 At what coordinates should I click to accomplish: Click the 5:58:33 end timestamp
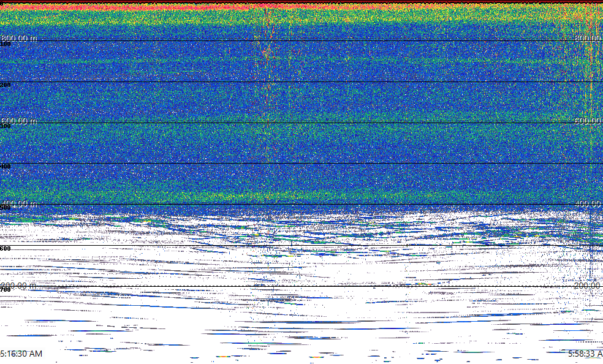click(x=585, y=354)
